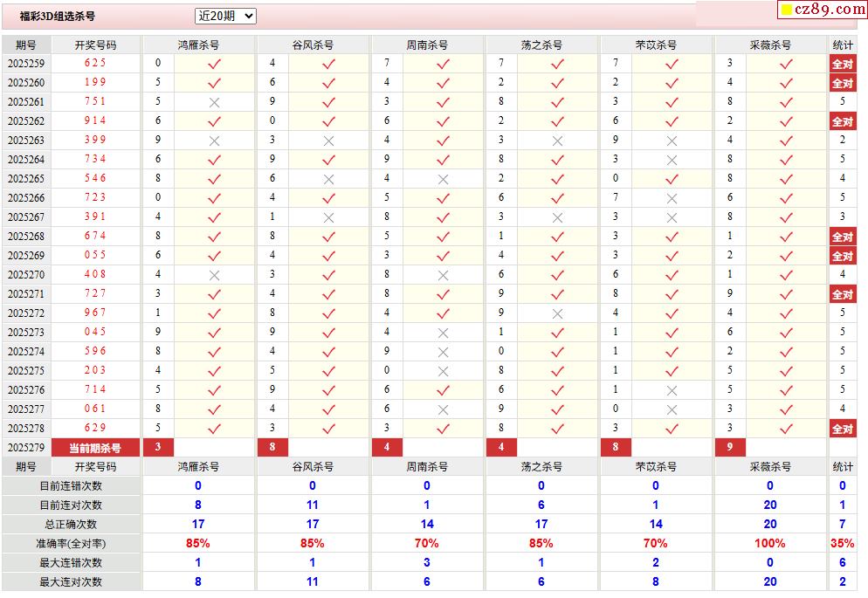Viewport: 868px width, 598px height.
Task: Click the 周南杀号 checkmark for period 2025259
Action: tap(443, 63)
